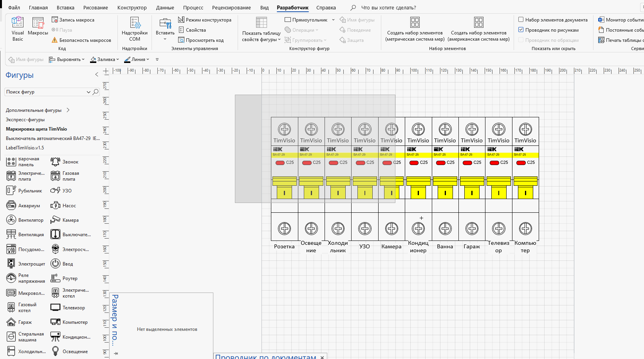Pick the Освещение light bulb shape in the stencil
The image size is (644, 359).
pos(69,352)
